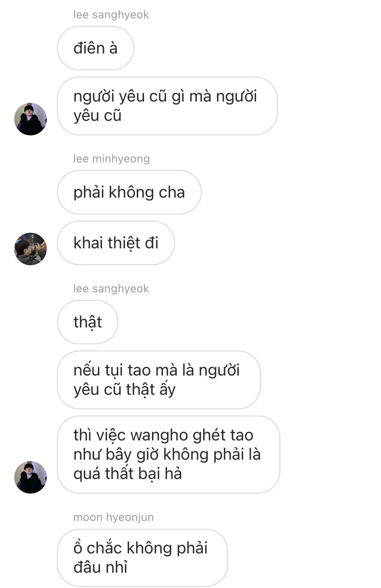Tap the 'thì việc wangho ghét tao' message
381x588 pixels.
tap(168, 454)
